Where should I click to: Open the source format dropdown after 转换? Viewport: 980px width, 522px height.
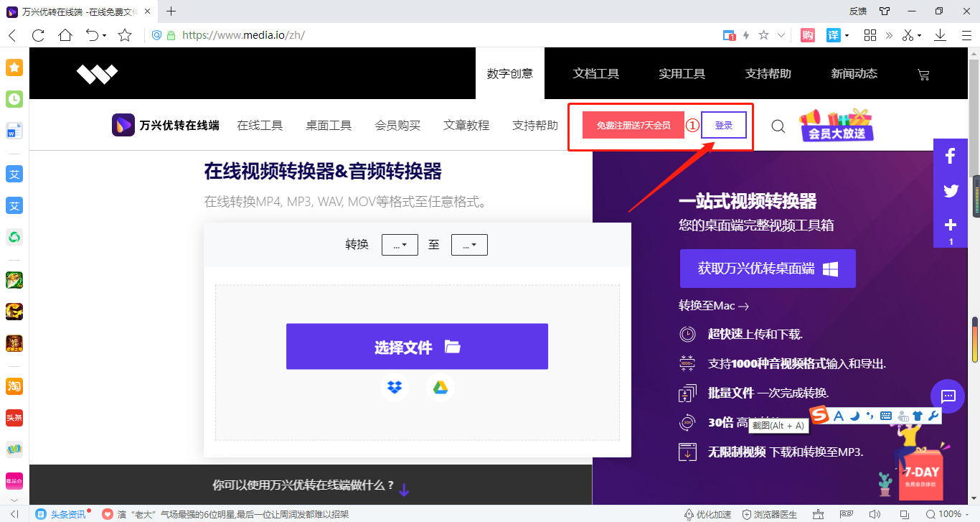pos(399,244)
